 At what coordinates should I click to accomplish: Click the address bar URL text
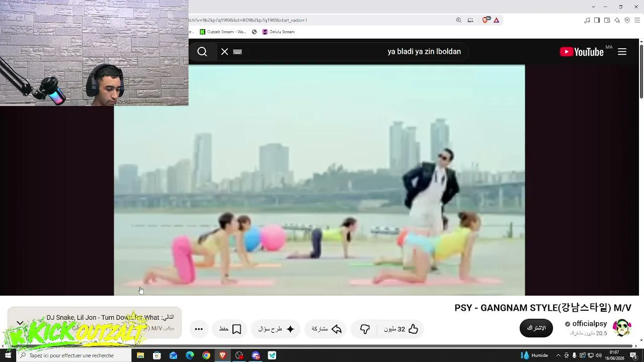(248, 20)
